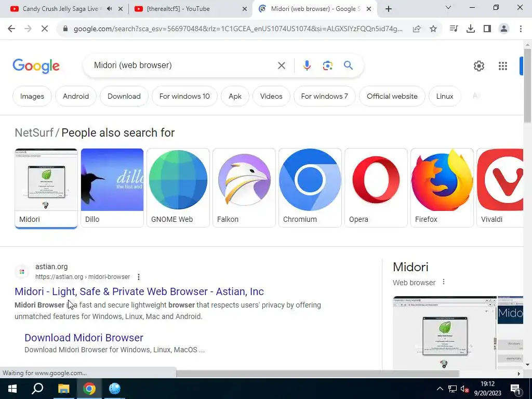Switch to Candy Crush Jelly Saga Live tab
532x399 pixels.
point(60,9)
